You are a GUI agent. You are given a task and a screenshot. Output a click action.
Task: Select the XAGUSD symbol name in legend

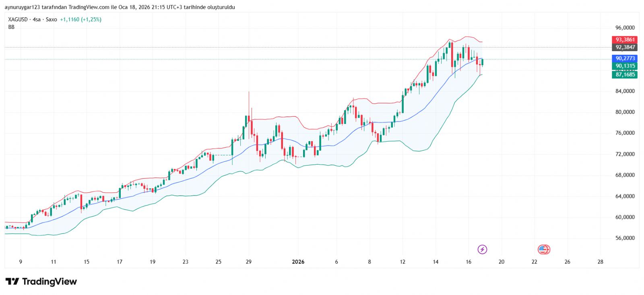(18, 19)
